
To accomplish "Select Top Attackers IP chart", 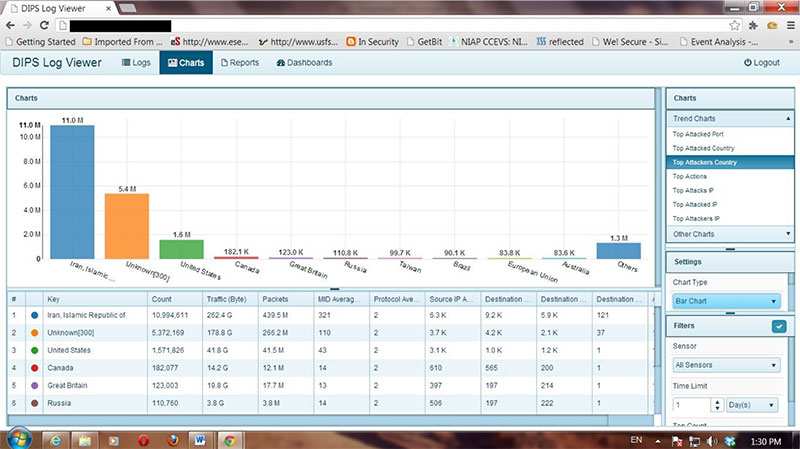I will click(x=696, y=218).
